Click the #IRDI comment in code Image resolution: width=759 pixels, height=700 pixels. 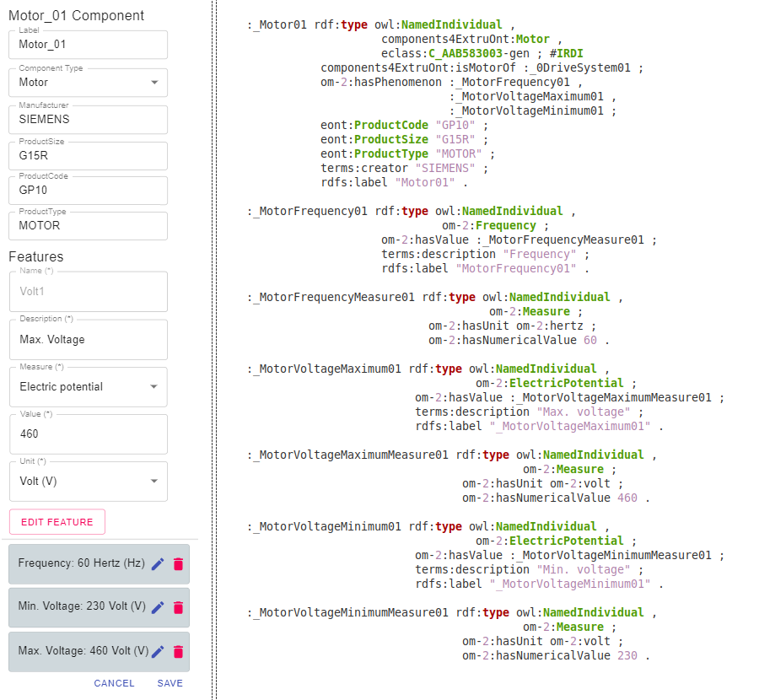567,53
